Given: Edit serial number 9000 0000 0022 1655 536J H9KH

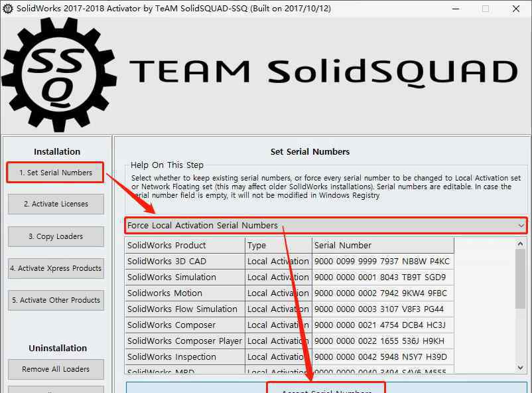Looking at the screenshot, I should 383,341.
